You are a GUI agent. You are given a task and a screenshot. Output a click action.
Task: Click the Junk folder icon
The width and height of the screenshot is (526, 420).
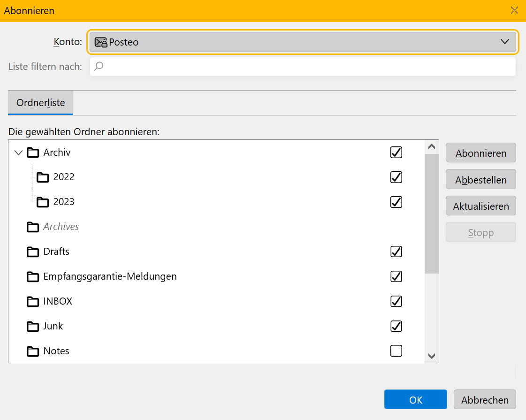[x=32, y=326]
